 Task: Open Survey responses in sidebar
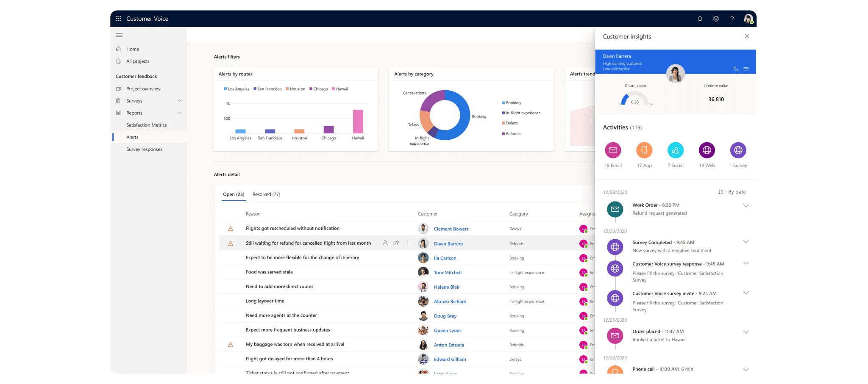click(144, 149)
